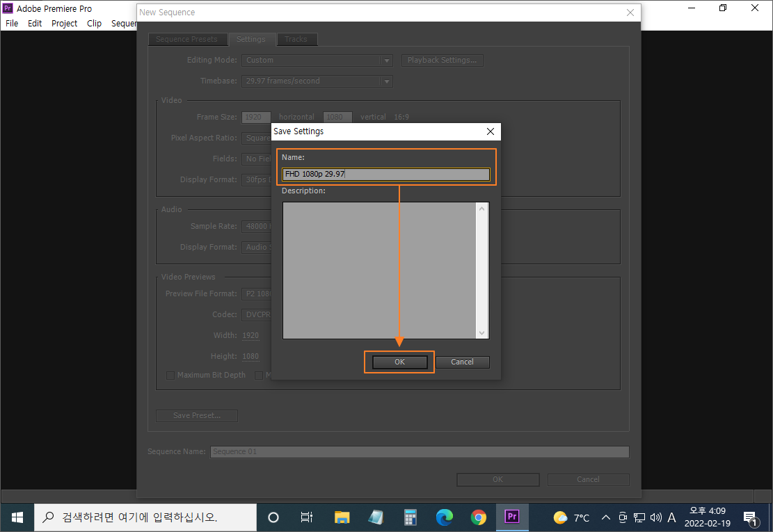Screen dimensions: 773x532
Task: Open the Codec dropdown
Action: click(x=256, y=315)
